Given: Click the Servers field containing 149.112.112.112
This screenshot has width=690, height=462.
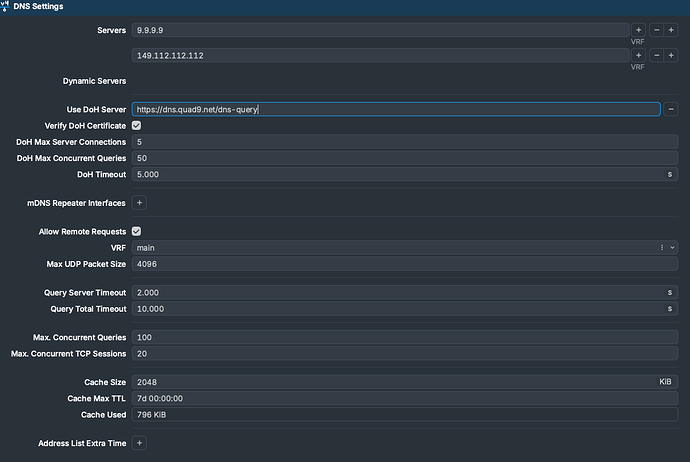Looking at the screenshot, I should click(x=380, y=55).
